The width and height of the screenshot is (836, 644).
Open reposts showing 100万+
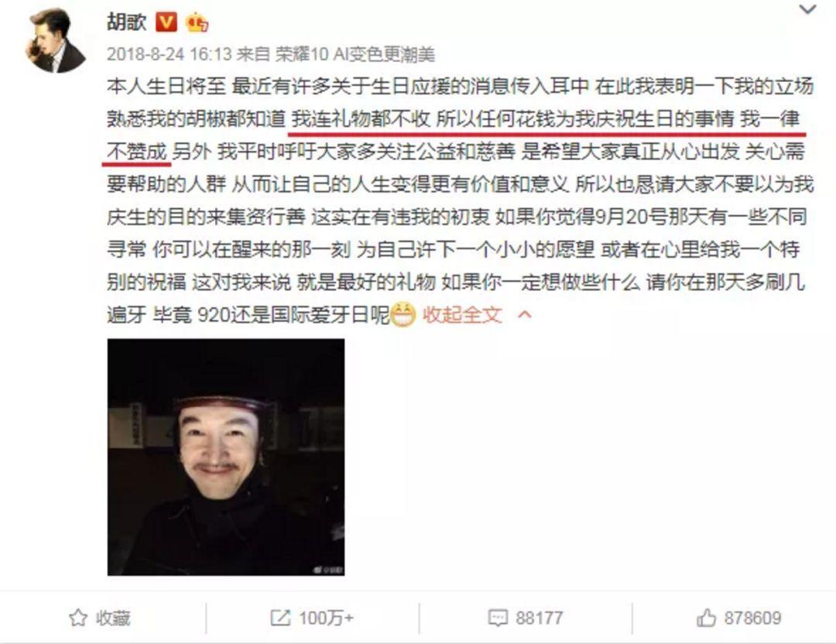(x=326, y=618)
